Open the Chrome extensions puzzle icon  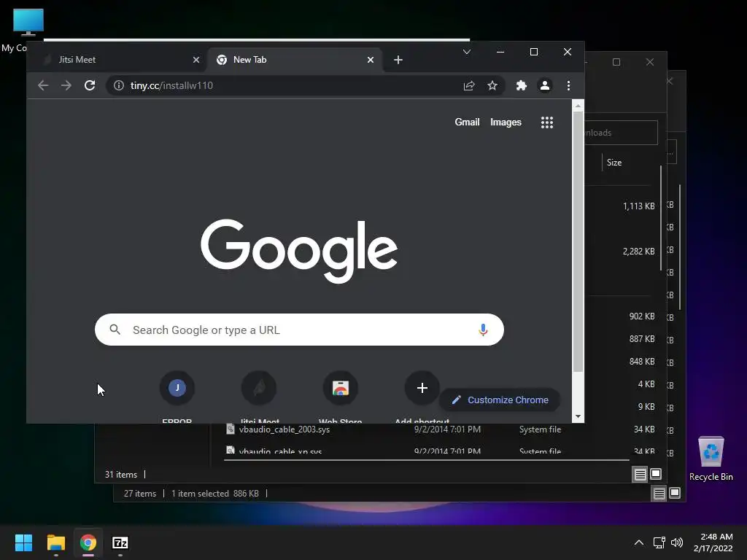click(521, 85)
